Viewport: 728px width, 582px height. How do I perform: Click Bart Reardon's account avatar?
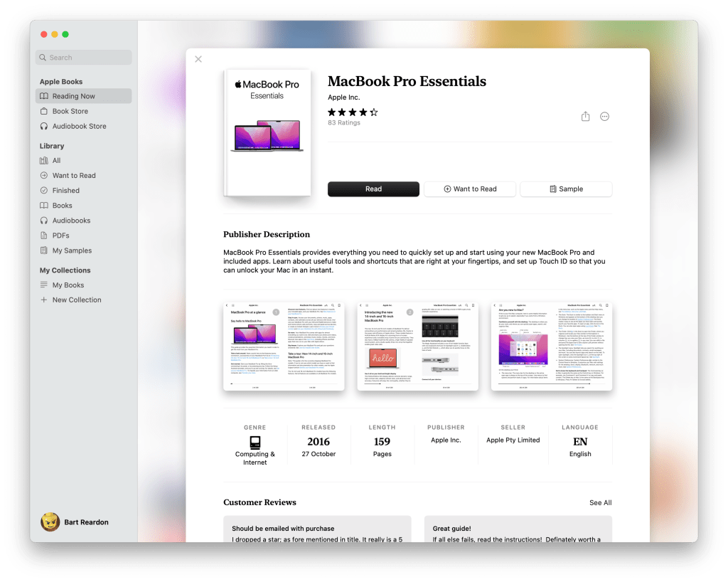[x=50, y=522]
